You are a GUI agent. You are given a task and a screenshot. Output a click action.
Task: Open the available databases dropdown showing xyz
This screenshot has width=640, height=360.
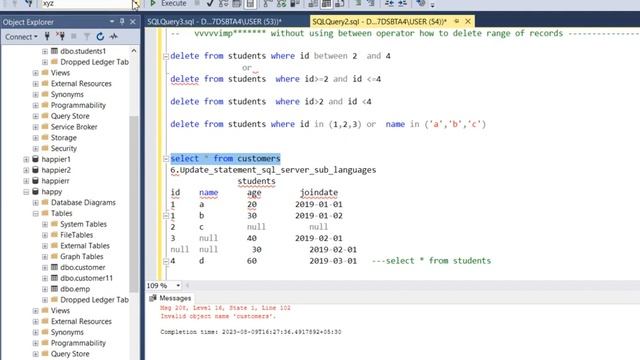[136, 3]
